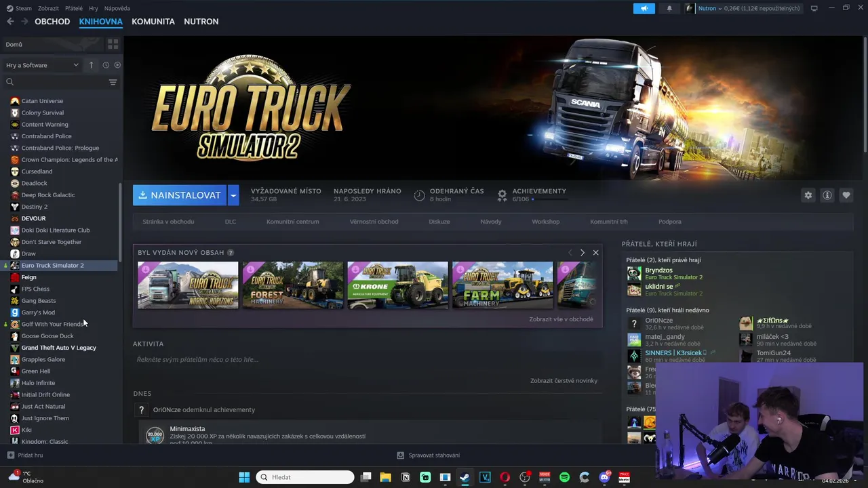Expand the install button dropdown arrow
868x488 pixels.
point(233,195)
